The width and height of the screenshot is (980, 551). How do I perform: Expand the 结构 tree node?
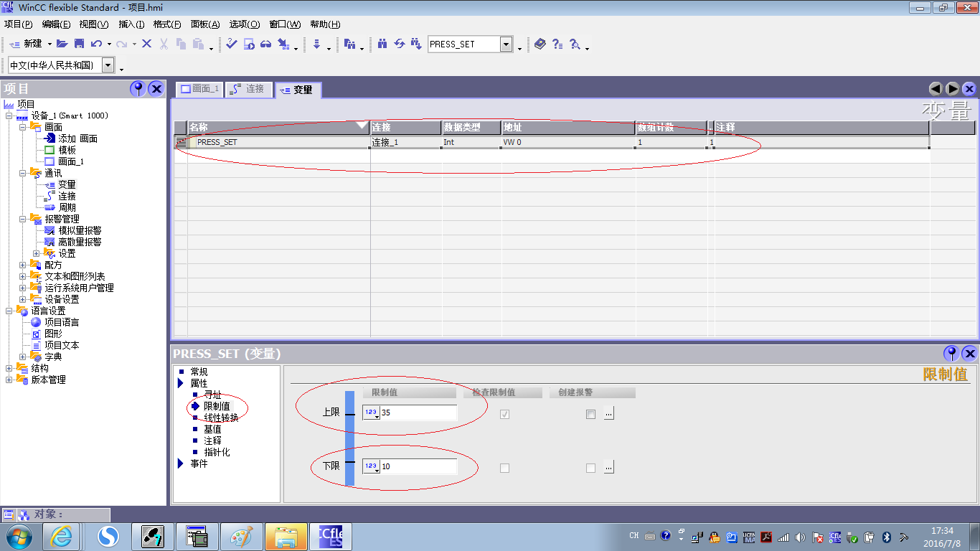pyautogui.click(x=9, y=368)
